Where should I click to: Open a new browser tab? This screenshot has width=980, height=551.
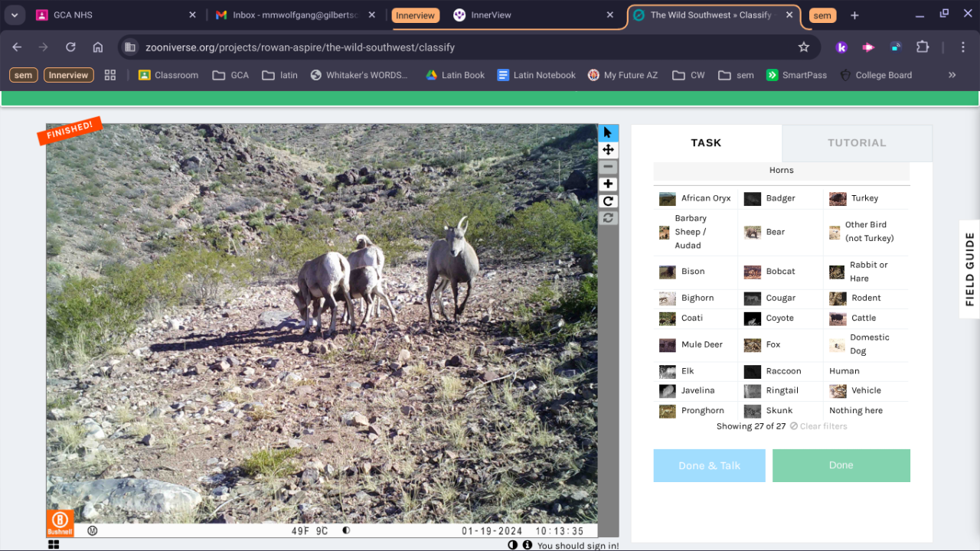click(854, 15)
